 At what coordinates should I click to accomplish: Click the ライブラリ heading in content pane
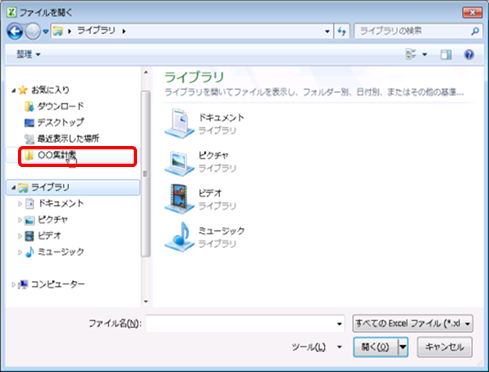(x=194, y=77)
